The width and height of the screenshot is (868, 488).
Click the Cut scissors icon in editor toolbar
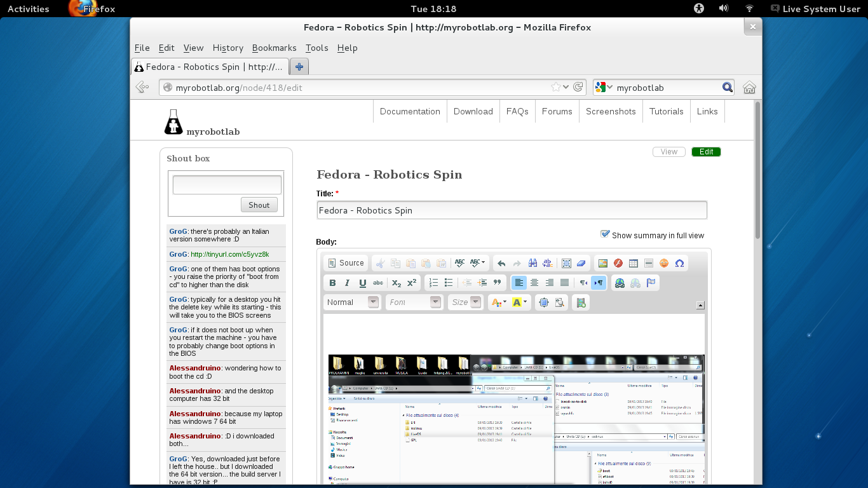380,263
